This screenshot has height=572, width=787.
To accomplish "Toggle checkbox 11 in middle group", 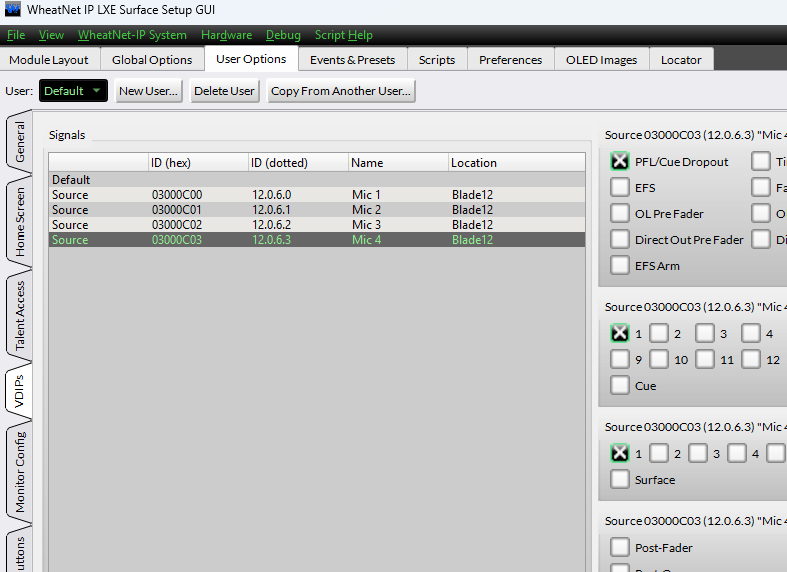I will 705,360.
